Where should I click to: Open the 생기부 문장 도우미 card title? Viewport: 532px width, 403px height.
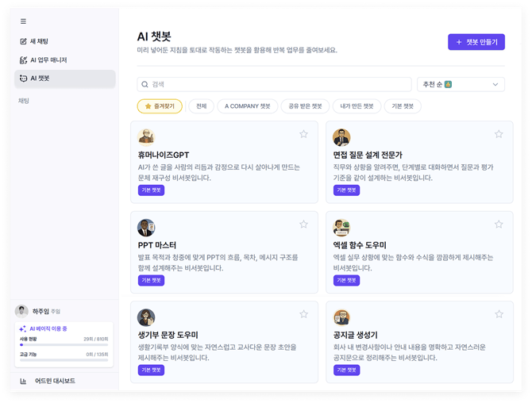[168, 336]
